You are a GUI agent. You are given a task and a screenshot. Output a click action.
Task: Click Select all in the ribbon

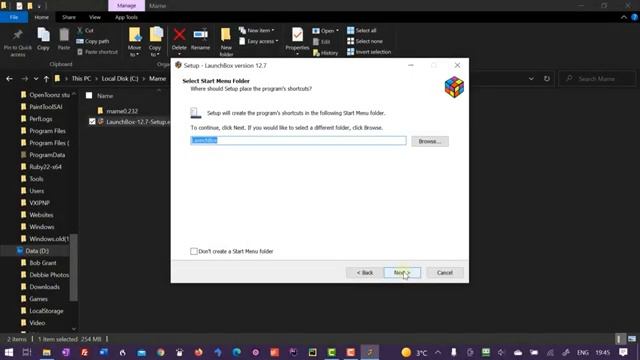click(362, 31)
